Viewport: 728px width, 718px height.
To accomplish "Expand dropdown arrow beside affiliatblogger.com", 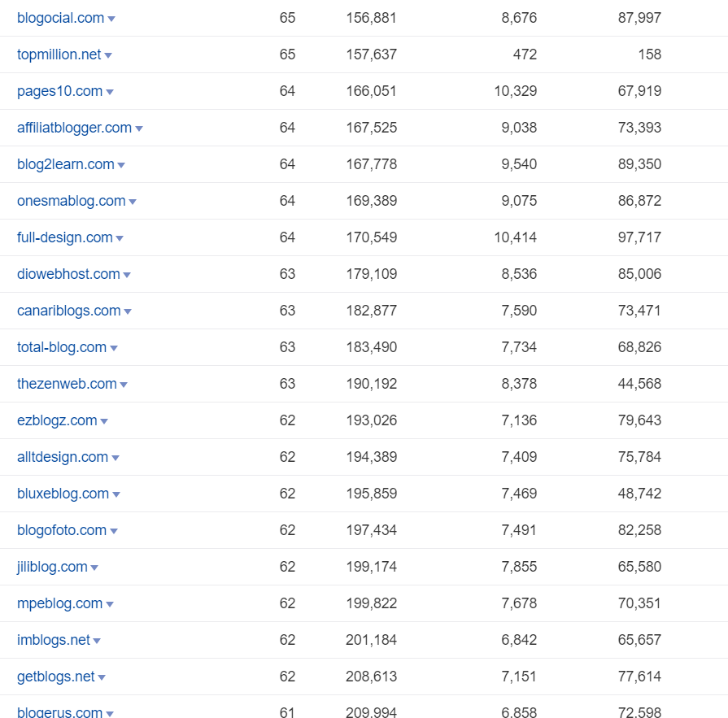I will (x=139, y=129).
